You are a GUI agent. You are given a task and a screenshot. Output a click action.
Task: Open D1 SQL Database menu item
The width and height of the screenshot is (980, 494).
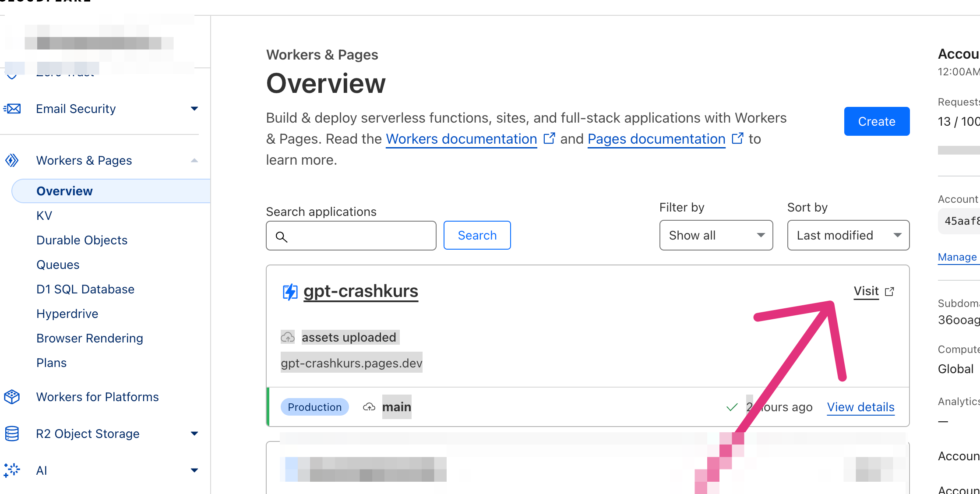85,289
